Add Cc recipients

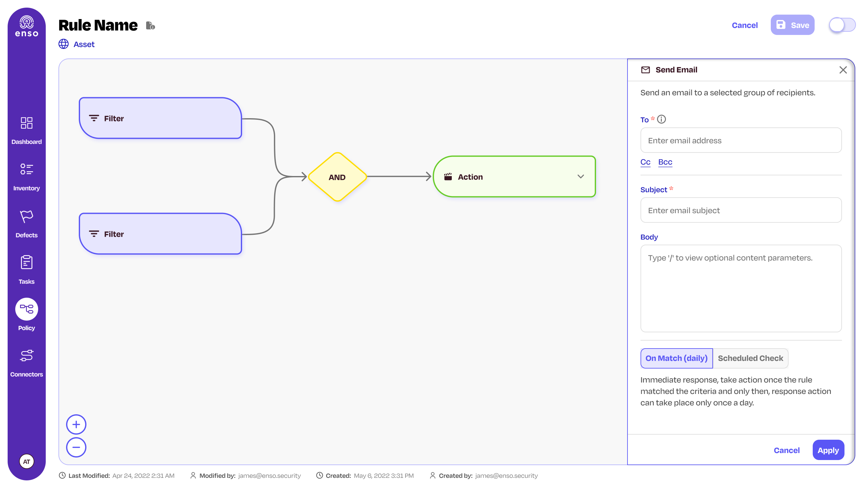click(645, 162)
